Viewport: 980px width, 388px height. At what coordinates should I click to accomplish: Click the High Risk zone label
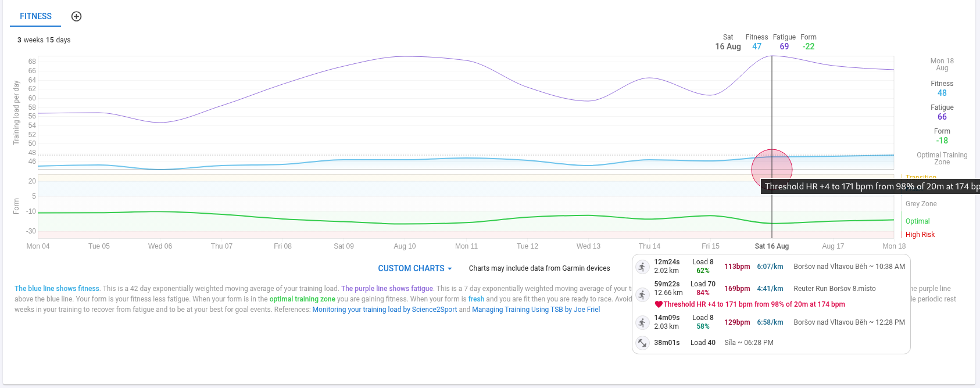coord(920,235)
